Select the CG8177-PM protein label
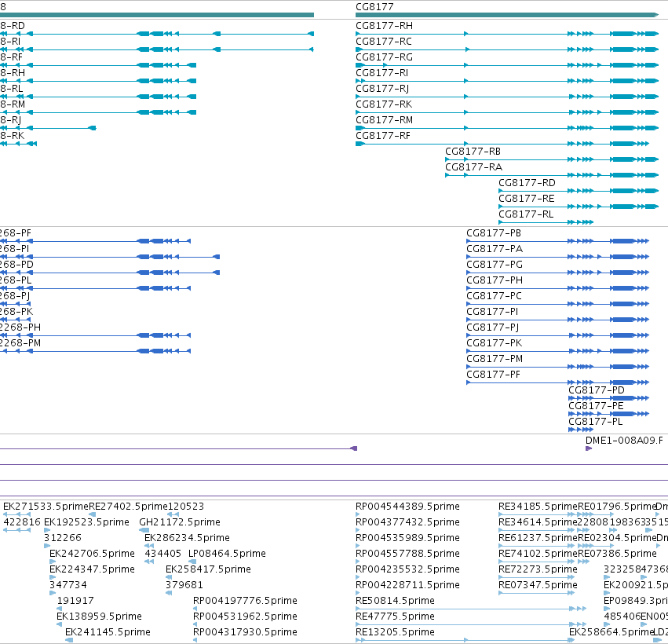The height and width of the screenshot is (644, 668). (495, 359)
